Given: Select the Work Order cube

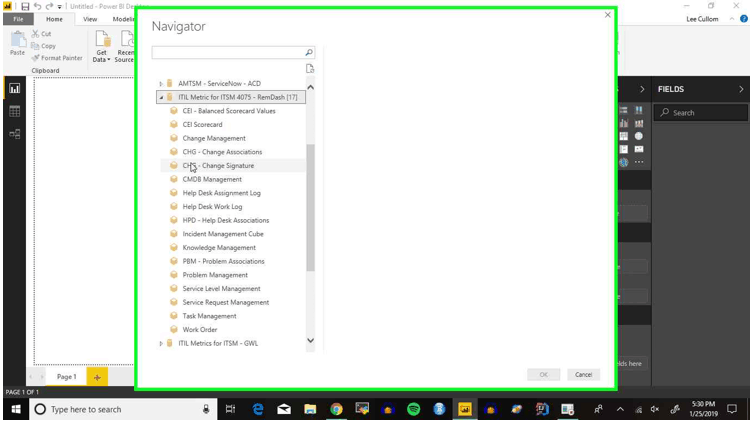Looking at the screenshot, I should (200, 329).
